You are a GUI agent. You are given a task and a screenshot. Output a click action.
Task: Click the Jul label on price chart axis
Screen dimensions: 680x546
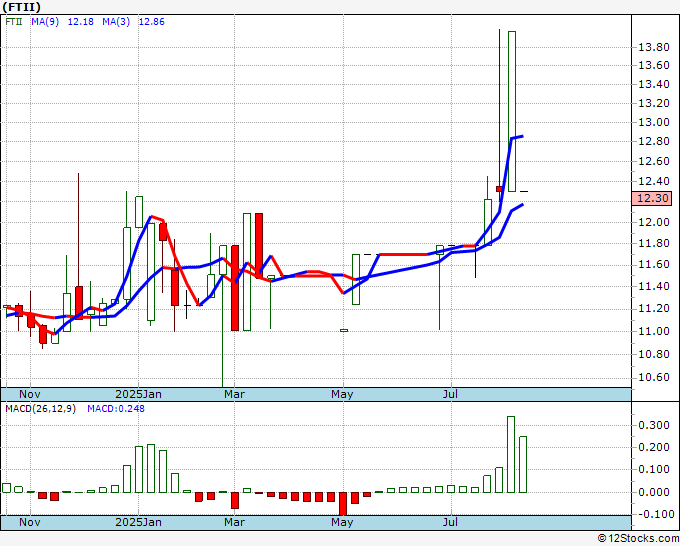tap(451, 394)
